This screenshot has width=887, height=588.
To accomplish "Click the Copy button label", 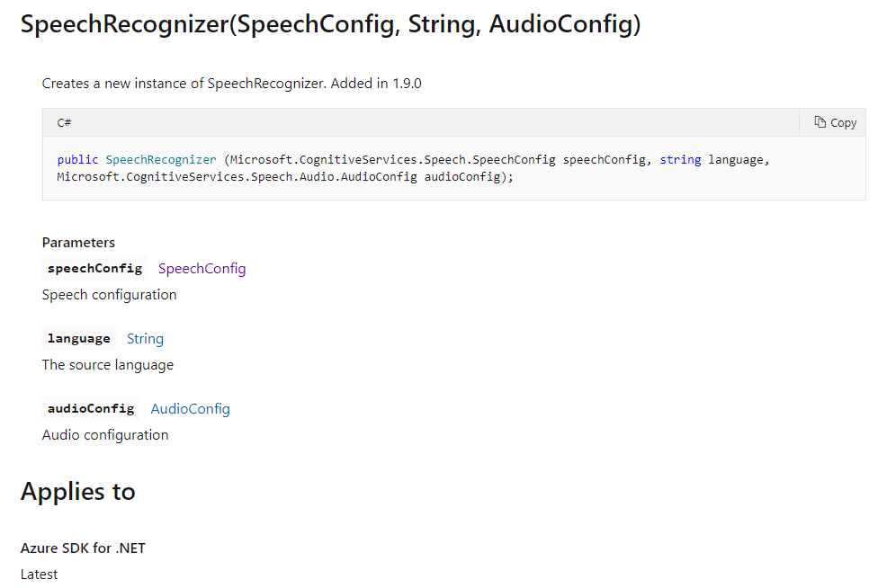I will click(x=843, y=122).
